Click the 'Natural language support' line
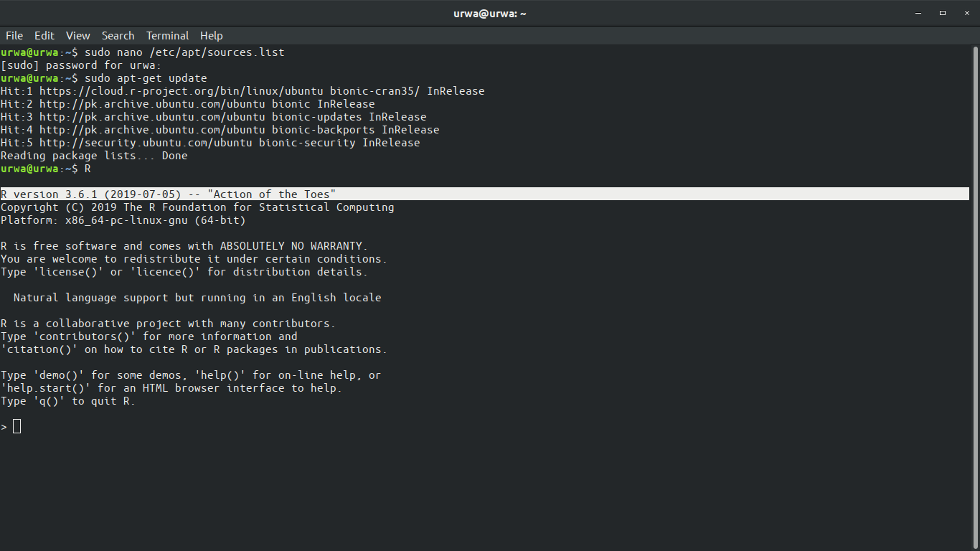This screenshot has width=980, height=551. [x=197, y=298]
